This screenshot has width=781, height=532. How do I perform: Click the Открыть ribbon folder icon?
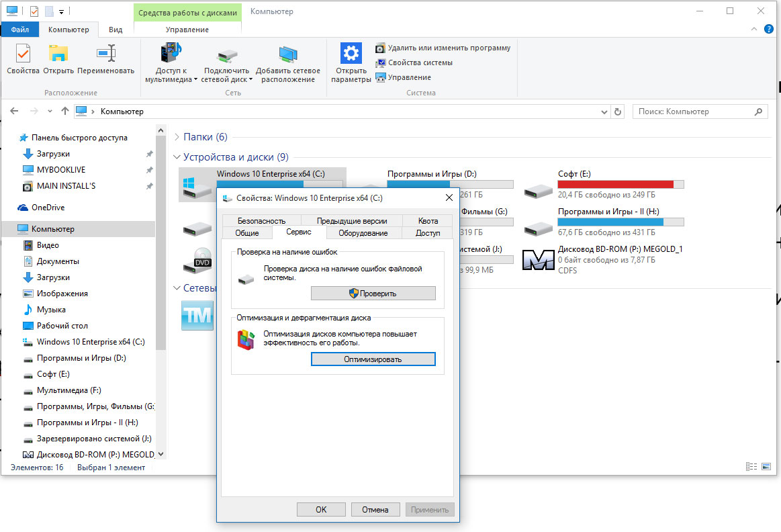58,54
